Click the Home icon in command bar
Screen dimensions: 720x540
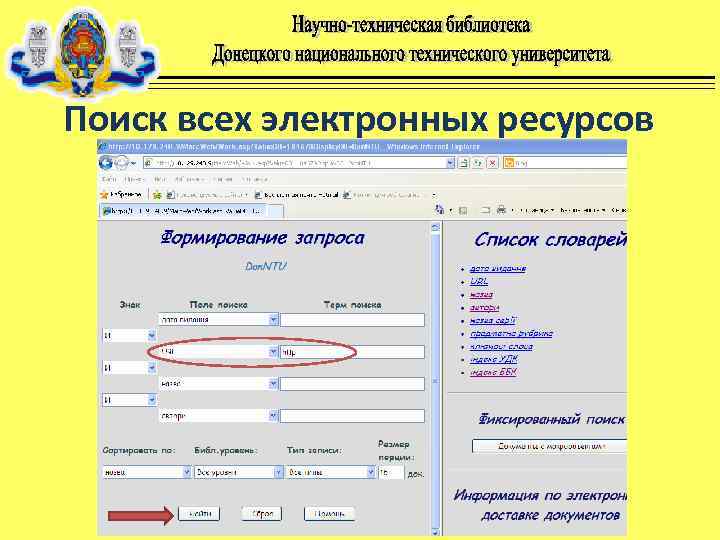(x=439, y=210)
